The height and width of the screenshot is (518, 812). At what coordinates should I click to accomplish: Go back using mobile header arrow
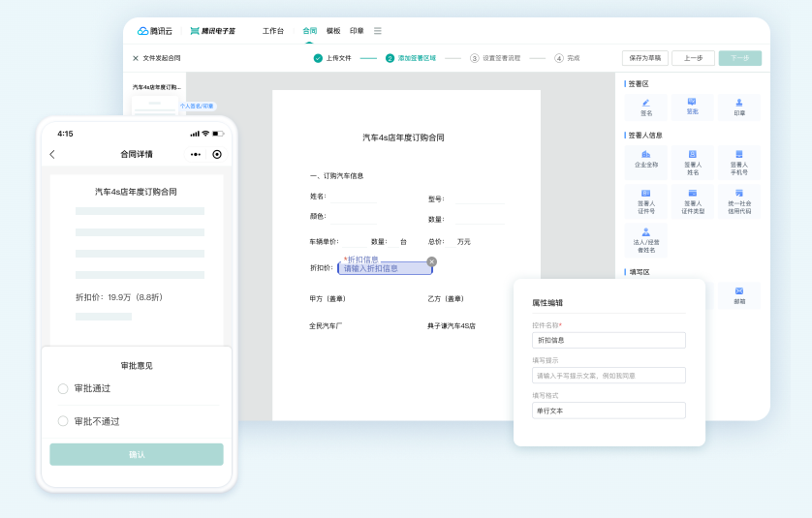click(52, 154)
